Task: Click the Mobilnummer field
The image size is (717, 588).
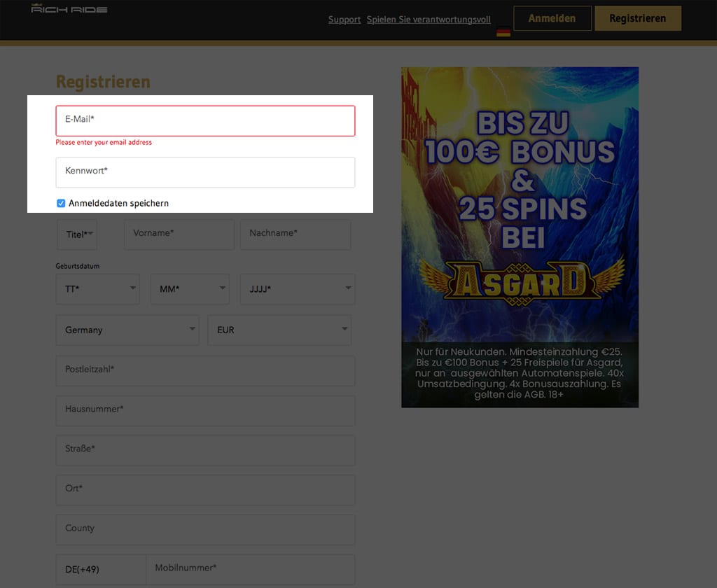Action: 251,570
